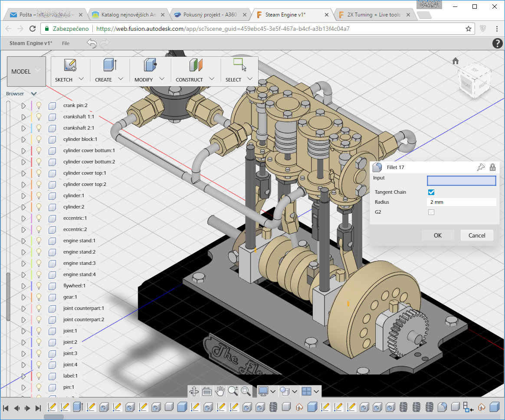The width and height of the screenshot is (505, 420).
Task: Bookmark this page with star icon
Action: coord(468,29)
